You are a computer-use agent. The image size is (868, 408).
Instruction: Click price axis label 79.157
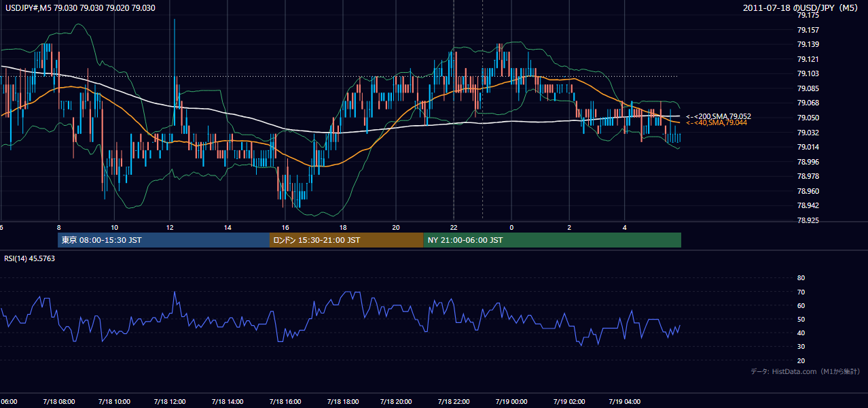(808, 30)
